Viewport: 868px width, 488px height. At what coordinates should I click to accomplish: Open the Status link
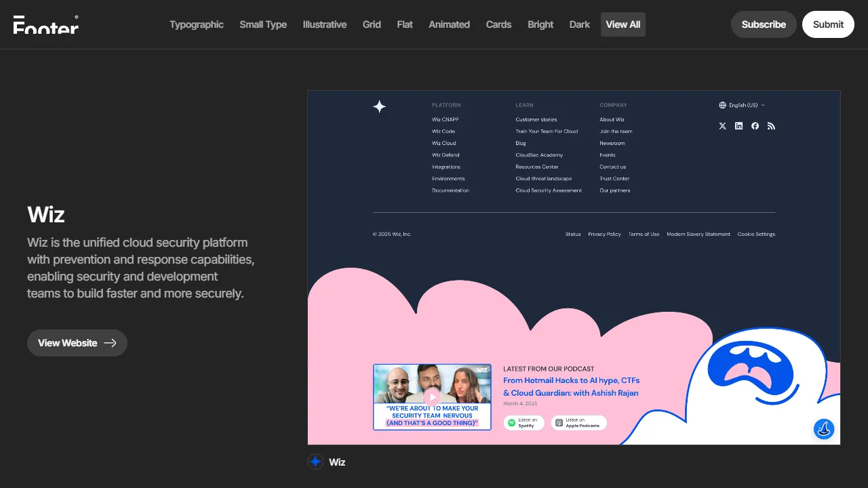click(x=573, y=235)
